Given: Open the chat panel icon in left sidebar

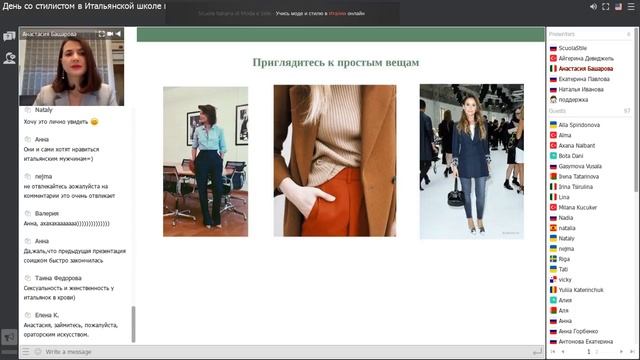Looking at the screenshot, I should [9, 36].
